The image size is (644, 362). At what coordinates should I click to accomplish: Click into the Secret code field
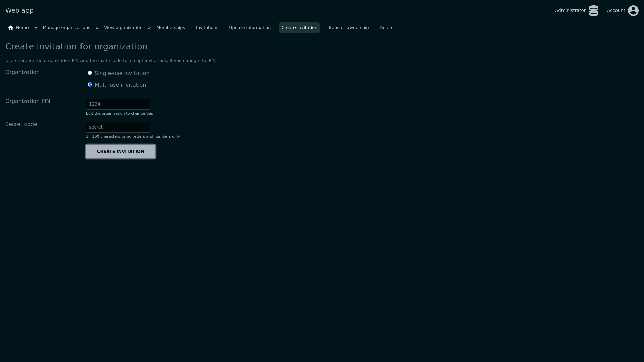118,127
